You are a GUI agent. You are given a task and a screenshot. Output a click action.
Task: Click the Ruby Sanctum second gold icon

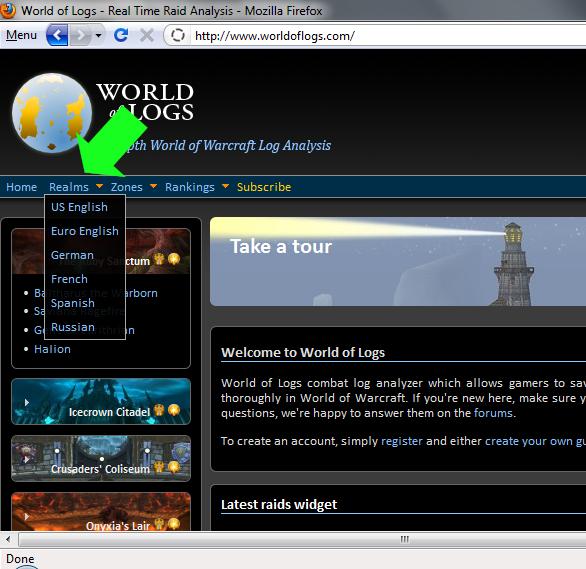tap(174, 259)
